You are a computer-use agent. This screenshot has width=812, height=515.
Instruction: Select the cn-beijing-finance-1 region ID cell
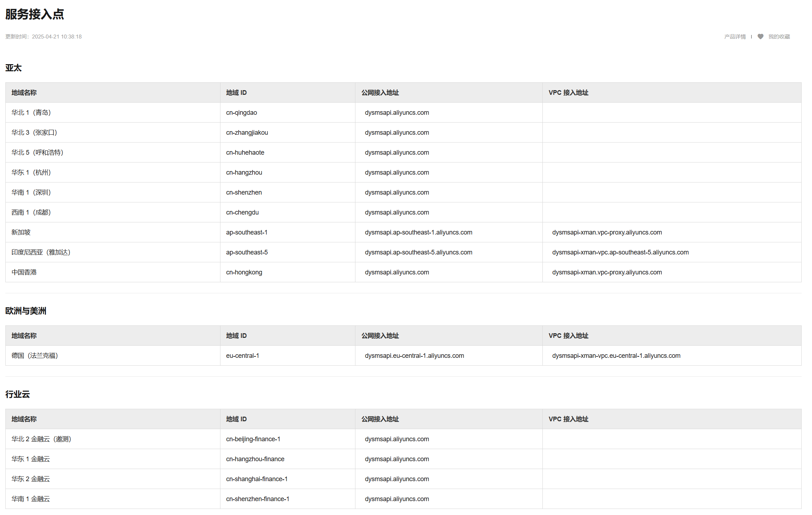[253, 439]
